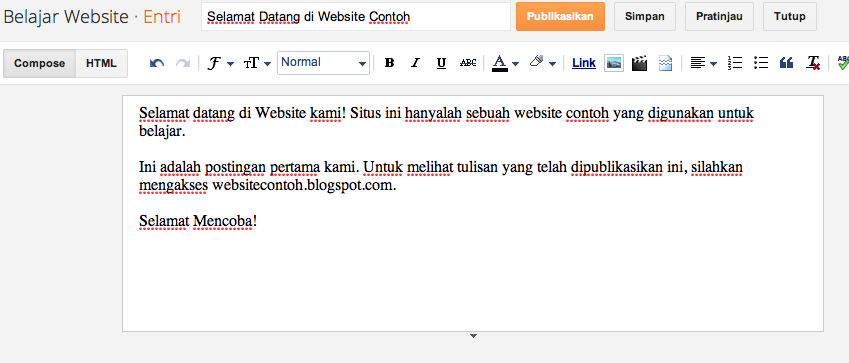Image resolution: width=849 pixels, height=363 pixels.
Task: Insert an image into the post
Action: pyautogui.click(x=613, y=63)
